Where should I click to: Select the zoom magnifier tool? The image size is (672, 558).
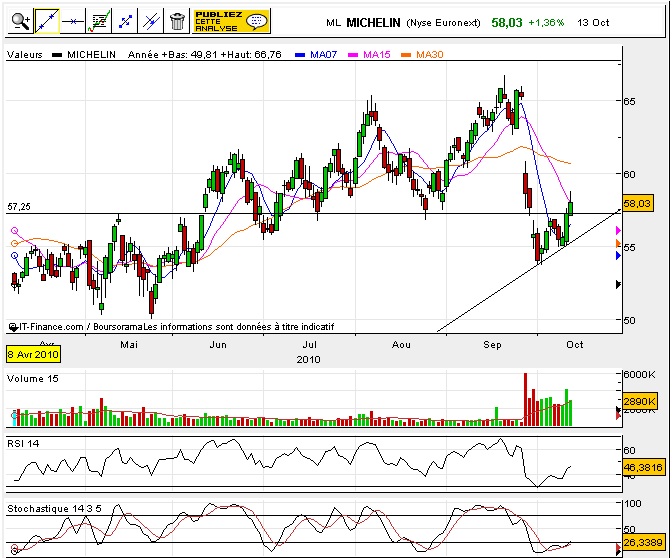(x=20, y=21)
